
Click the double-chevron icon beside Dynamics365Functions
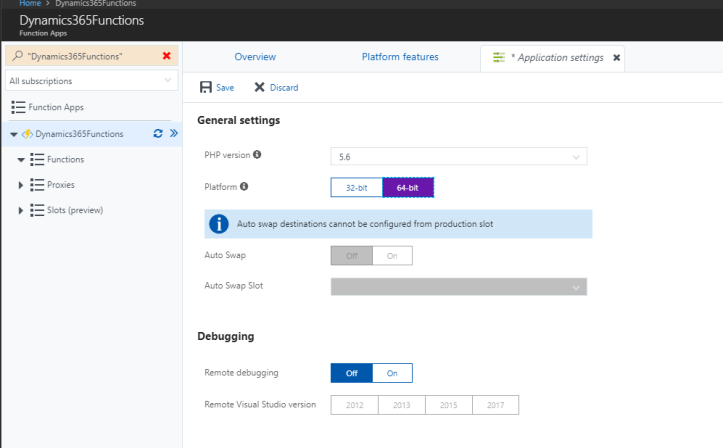click(173, 133)
